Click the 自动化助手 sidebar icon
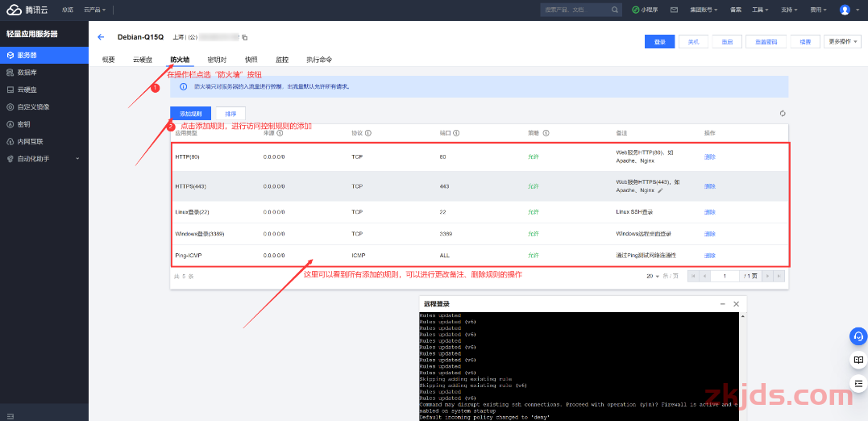This screenshot has width=868, height=421. 10,158
